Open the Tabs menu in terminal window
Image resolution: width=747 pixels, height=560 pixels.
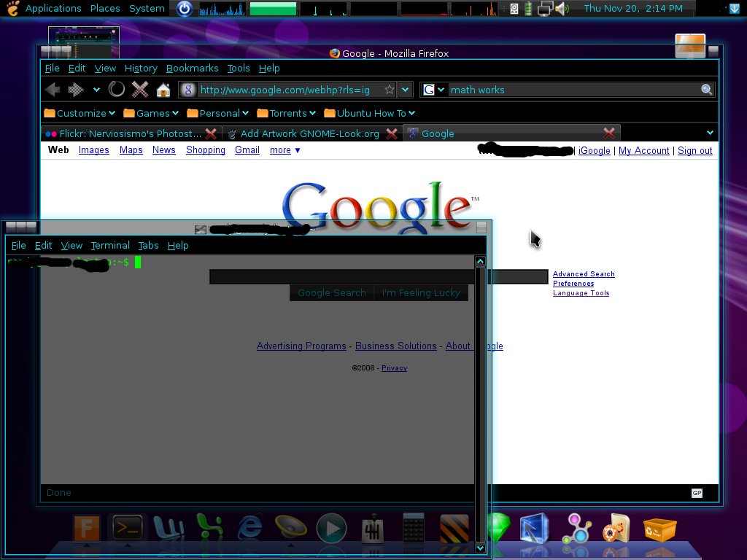click(148, 245)
